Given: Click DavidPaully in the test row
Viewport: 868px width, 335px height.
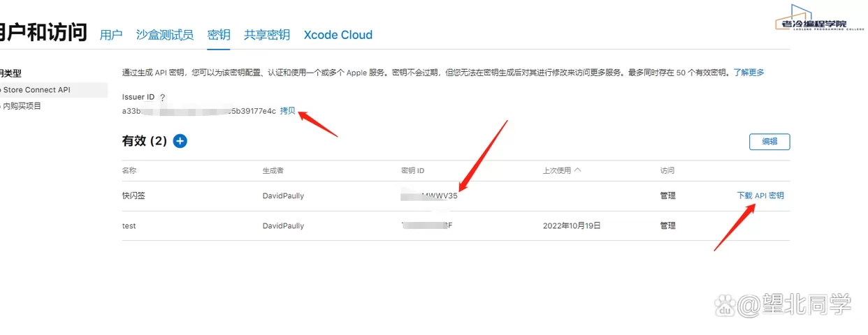Looking at the screenshot, I should (x=283, y=226).
